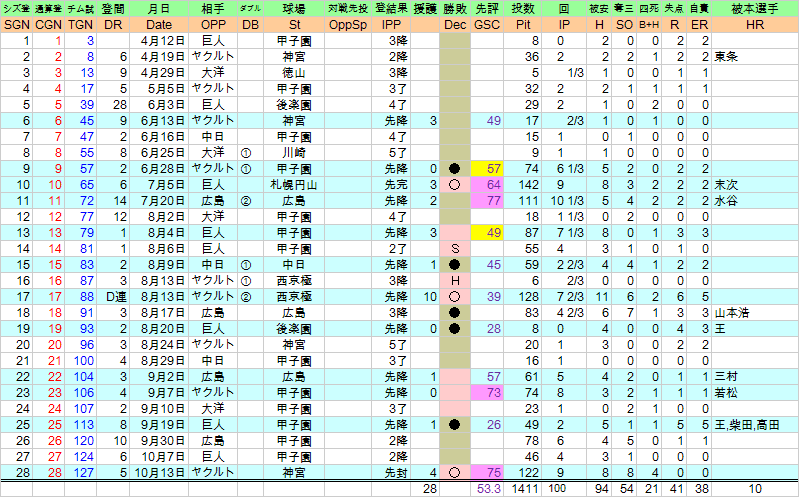This screenshot has height=497, width=799.
Task: Select the white circle in 7月5日 row
Action: (455, 185)
